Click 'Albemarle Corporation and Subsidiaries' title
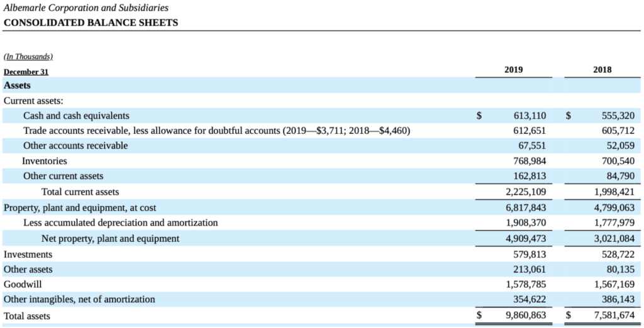Image resolution: width=644 pixels, height=328 pixels. [86, 8]
